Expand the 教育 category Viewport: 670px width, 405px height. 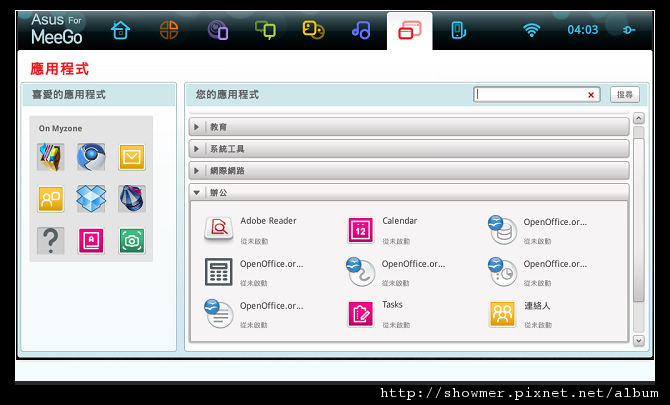tap(408, 127)
